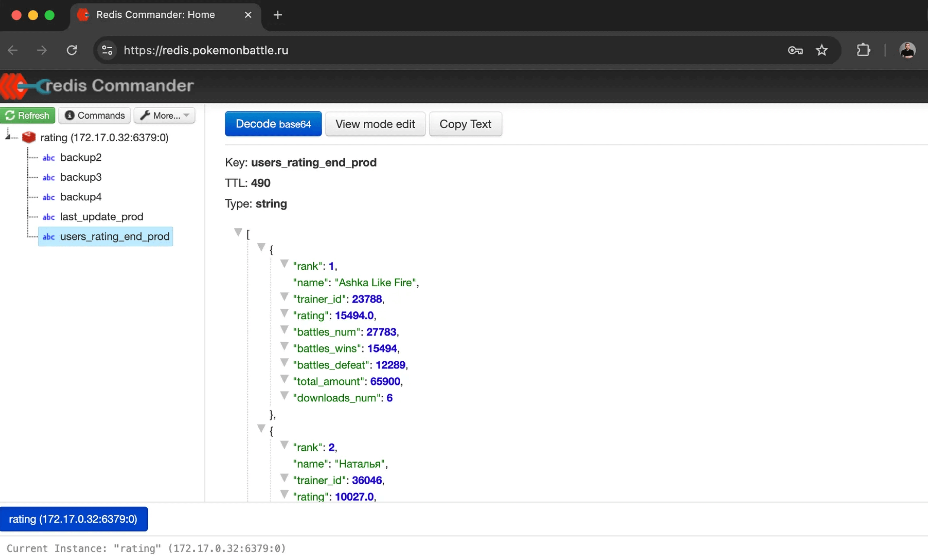Select the rating connection tab at bottom
928x560 pixels.
tap(73, 519)
